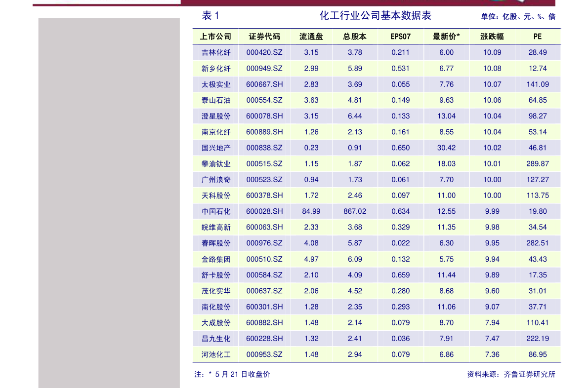
Task: Click stock code 000949.SZ
Action: (264, 69)
